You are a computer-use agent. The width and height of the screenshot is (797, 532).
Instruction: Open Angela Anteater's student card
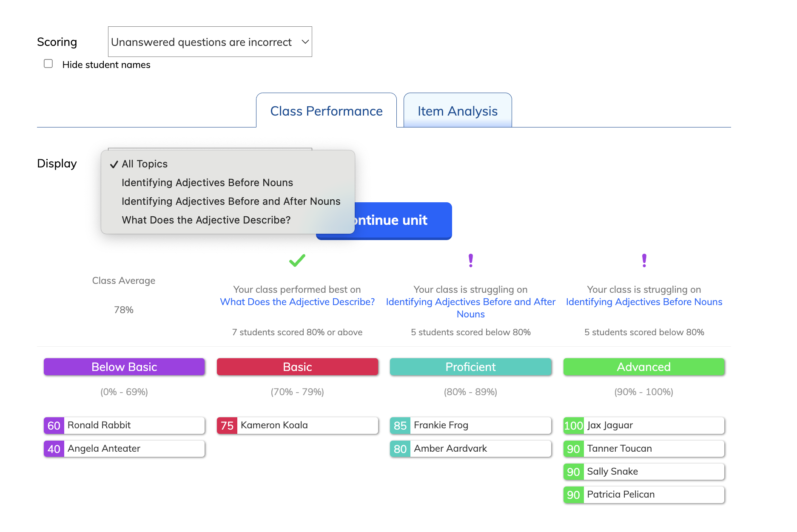click(124, 449)
